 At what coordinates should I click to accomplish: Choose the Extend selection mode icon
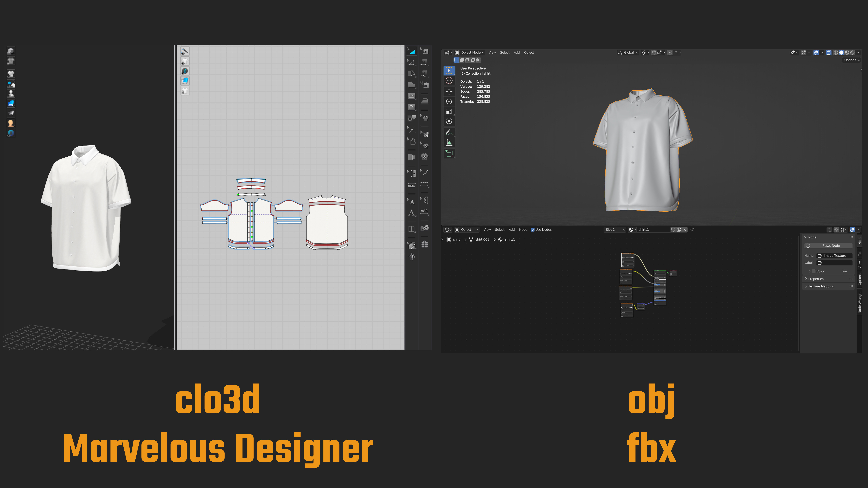pyautogui.click(x=462, y=60)
